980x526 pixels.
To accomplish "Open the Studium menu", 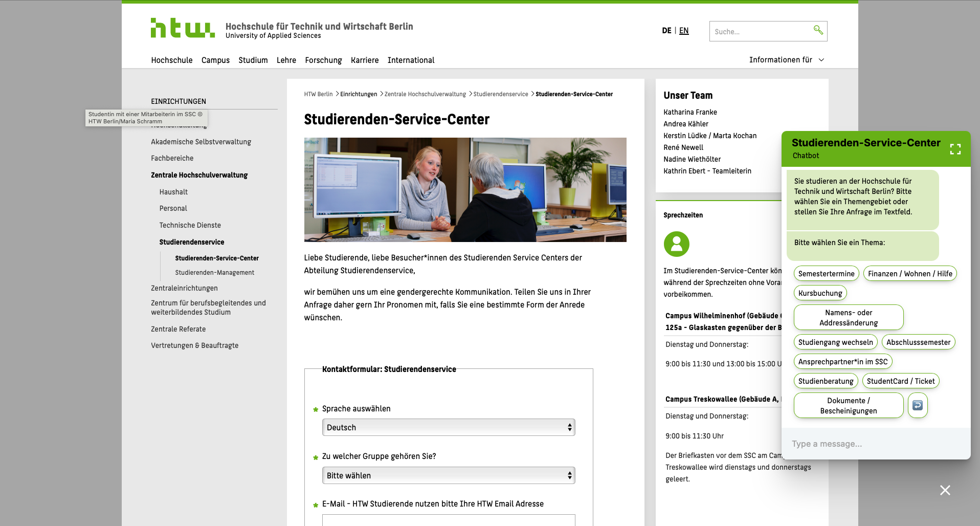I will point(253,60).
